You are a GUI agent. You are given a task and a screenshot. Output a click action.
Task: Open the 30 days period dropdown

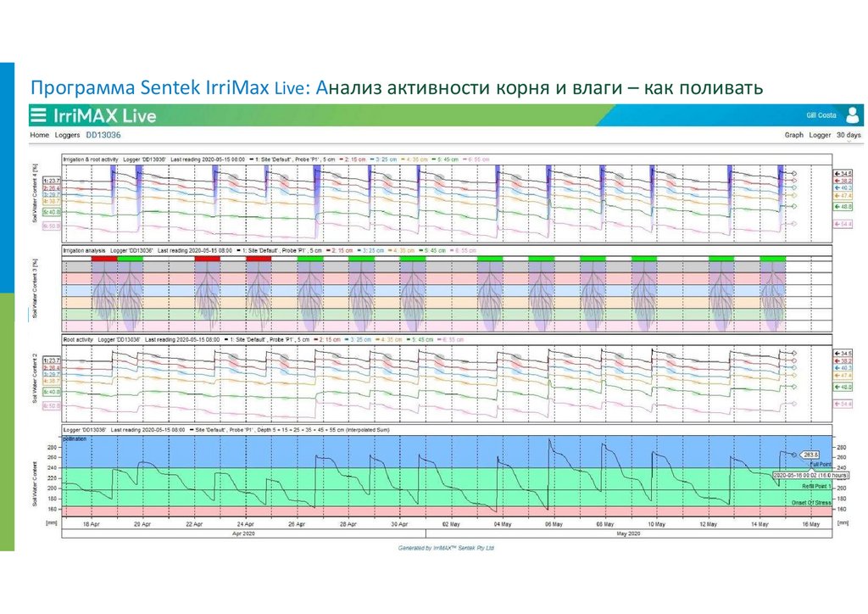pos(849,135)
